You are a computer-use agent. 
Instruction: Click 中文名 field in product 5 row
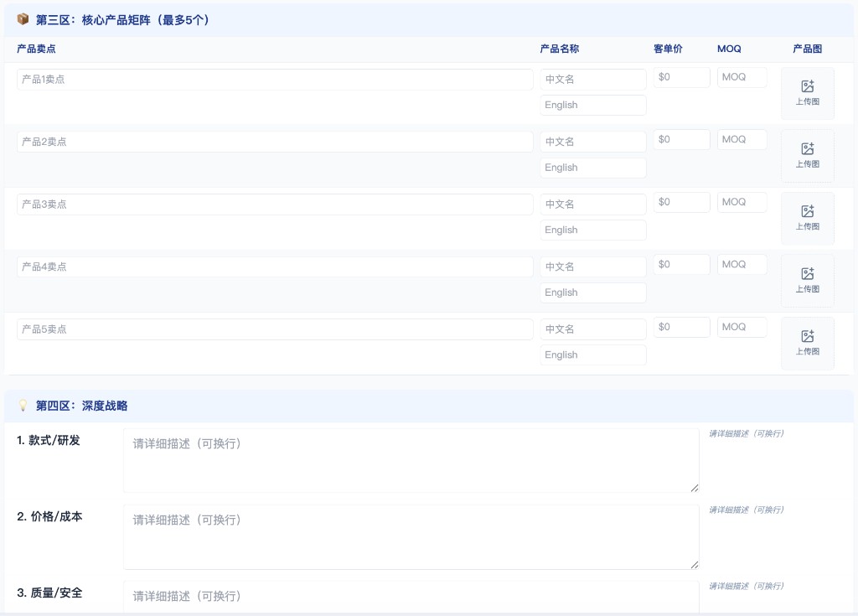[593, 329]
